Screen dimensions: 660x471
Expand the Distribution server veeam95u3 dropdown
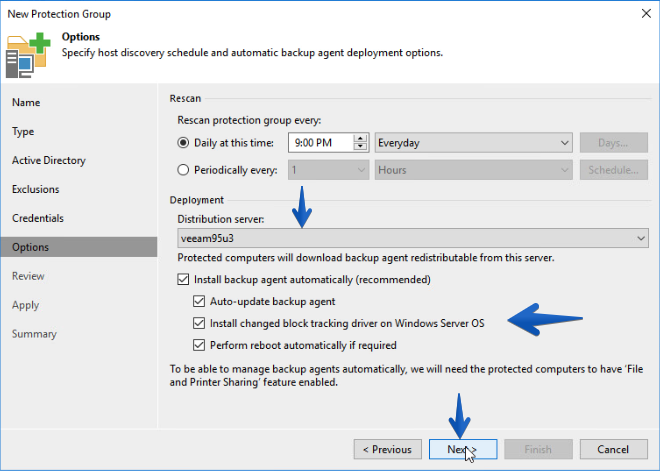(413, 238)
